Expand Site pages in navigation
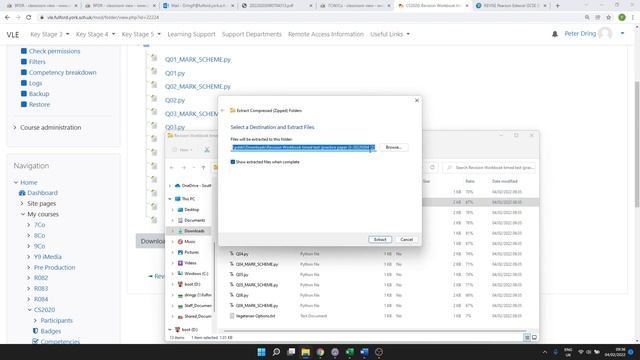 pos(22,203)
